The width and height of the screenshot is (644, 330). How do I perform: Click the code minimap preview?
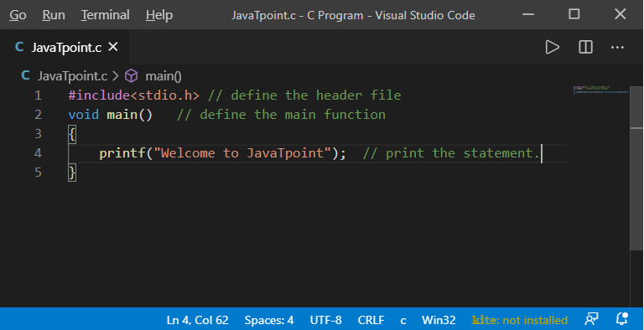click(x=601, y=90)
